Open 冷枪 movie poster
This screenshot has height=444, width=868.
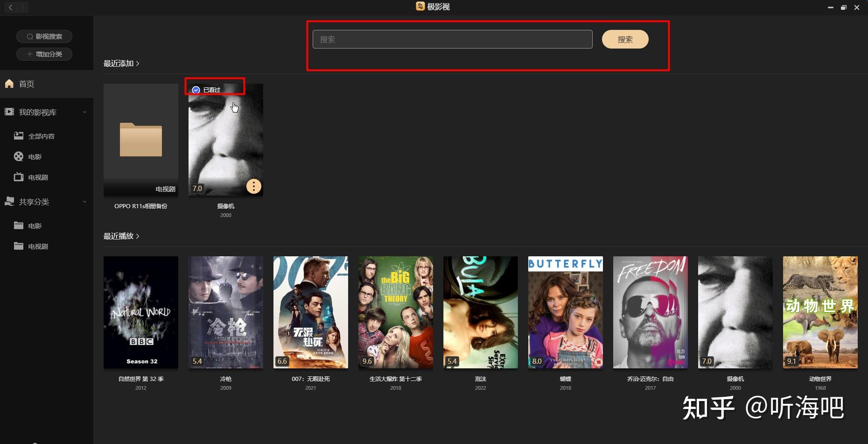point(226,312)
